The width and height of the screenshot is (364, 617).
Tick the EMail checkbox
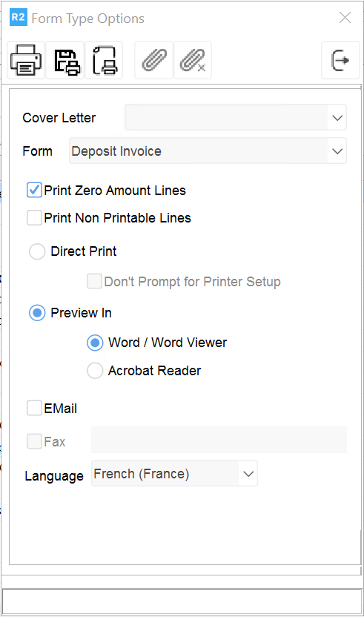pos(34,408)
